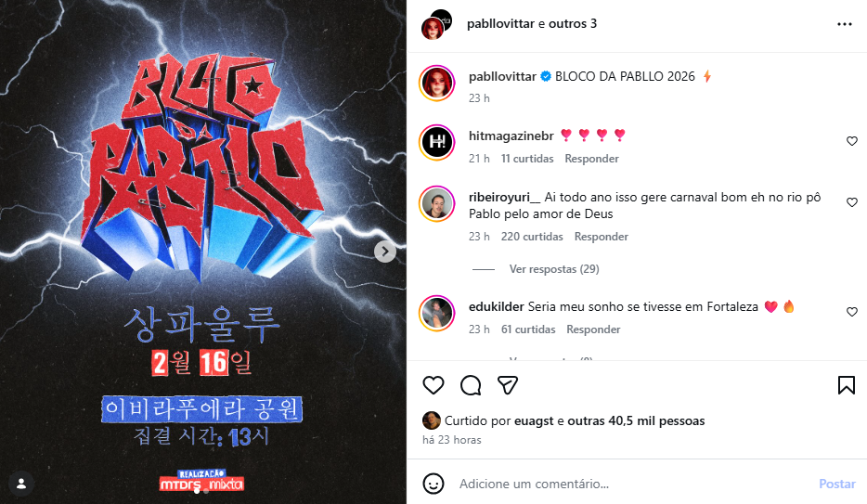Viewport: 867px width, 504px height.
Task: Go to the next carousel image arrow
Action: point(385,252)
